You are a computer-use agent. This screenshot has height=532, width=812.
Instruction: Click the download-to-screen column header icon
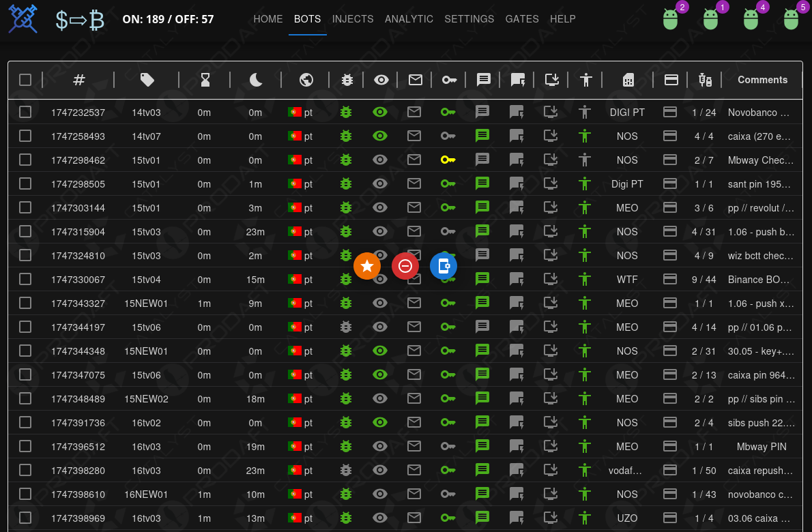coord(552,80)
